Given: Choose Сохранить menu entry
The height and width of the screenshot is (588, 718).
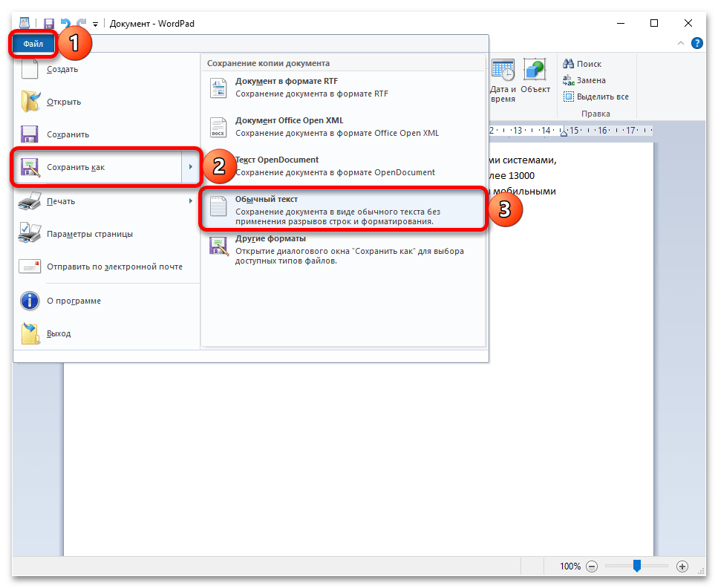Looking at the screenshot, I should 107,134.
